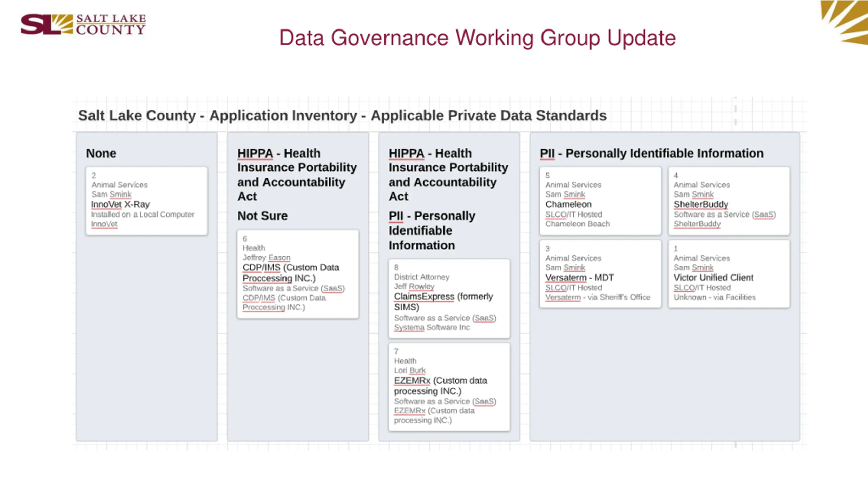Click the sunburst graphic in the top-right corner
Screen dimensions: 868x488
(844, 22)
